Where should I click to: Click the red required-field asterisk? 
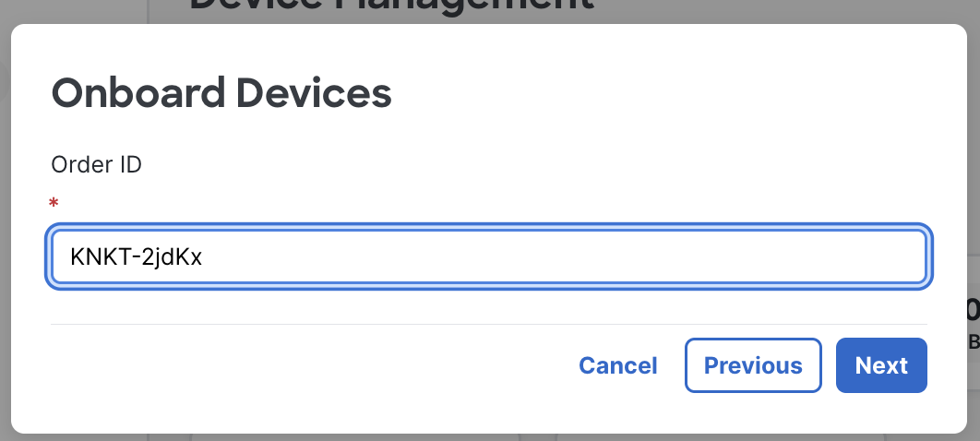click(x=54, y=203)
